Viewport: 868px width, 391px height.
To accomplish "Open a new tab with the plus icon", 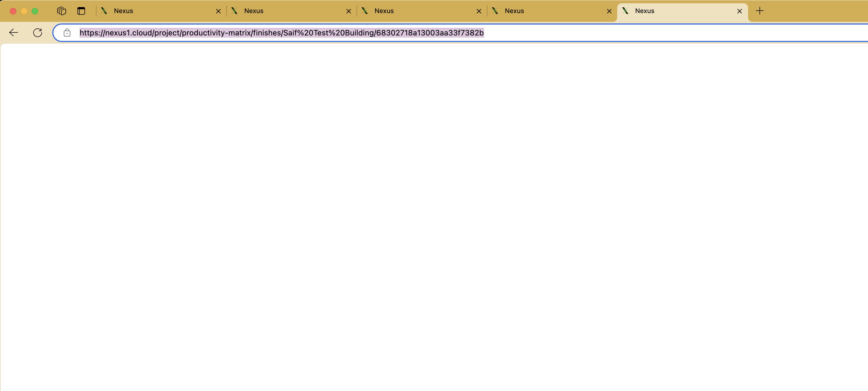I will tap(759, 11).
